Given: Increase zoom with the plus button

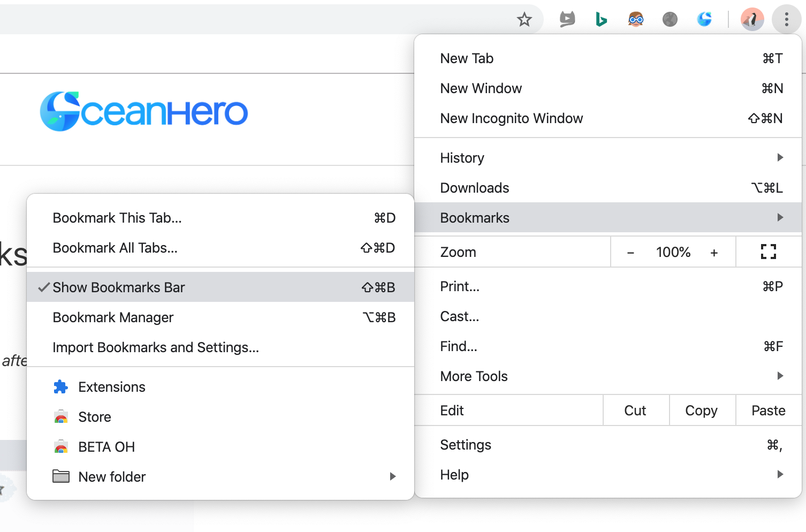Looking at the screenshot, I should click(x=714, y=253).
